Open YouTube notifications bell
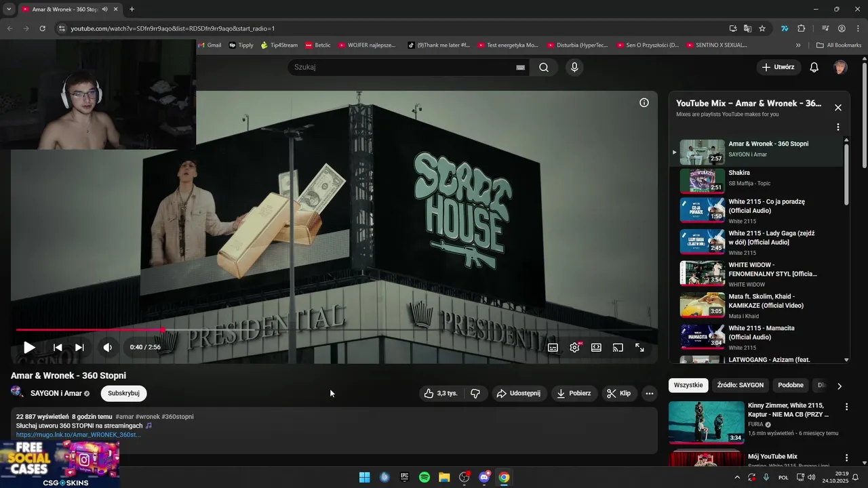This screenshot has height=488, width=868. (x=814, y=67)
